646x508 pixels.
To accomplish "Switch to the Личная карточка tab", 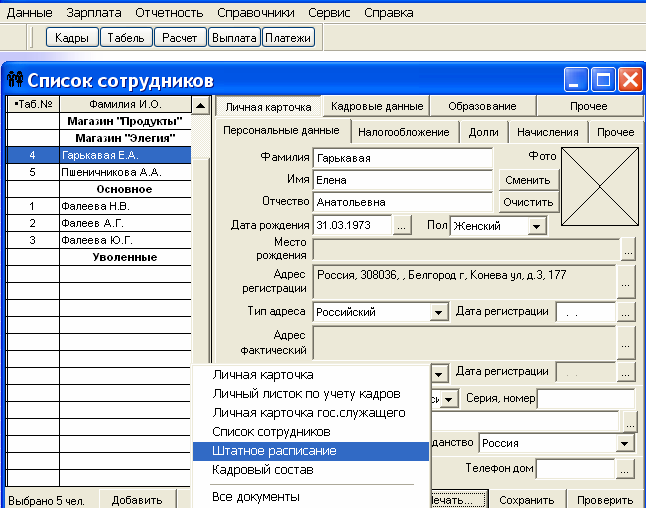I will point(268,107).
